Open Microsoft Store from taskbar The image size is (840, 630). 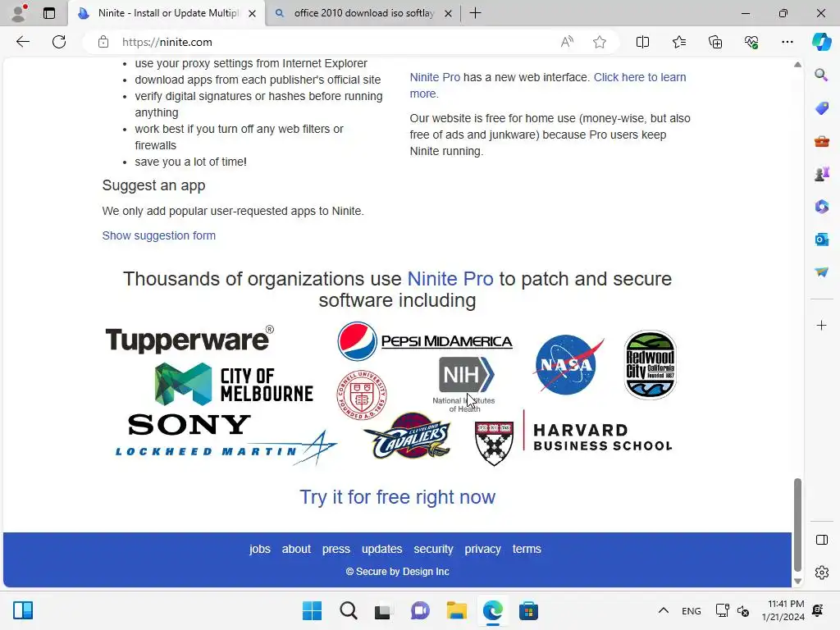528,610
